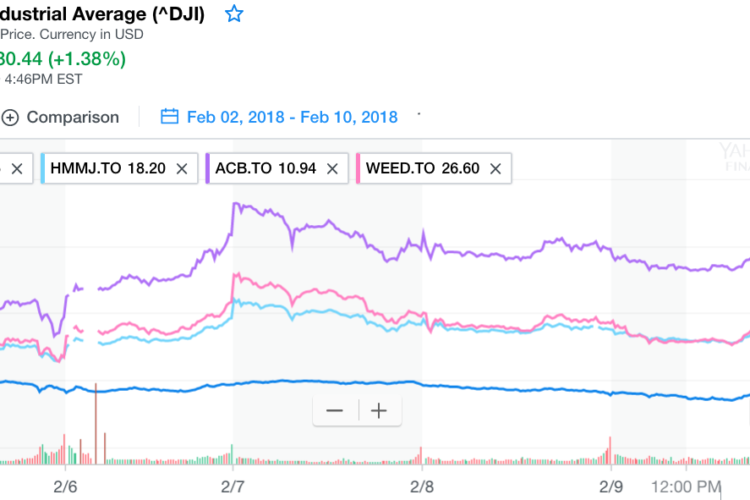Viewport: 750px width, 500px height.
Task: Zoom out the chart with minus
Action: click(334, 411)
